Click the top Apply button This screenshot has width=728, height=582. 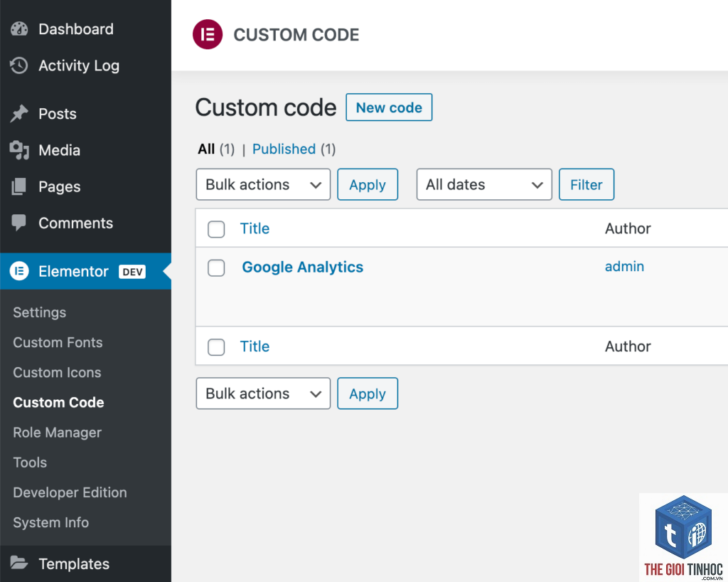coord(368,184)
